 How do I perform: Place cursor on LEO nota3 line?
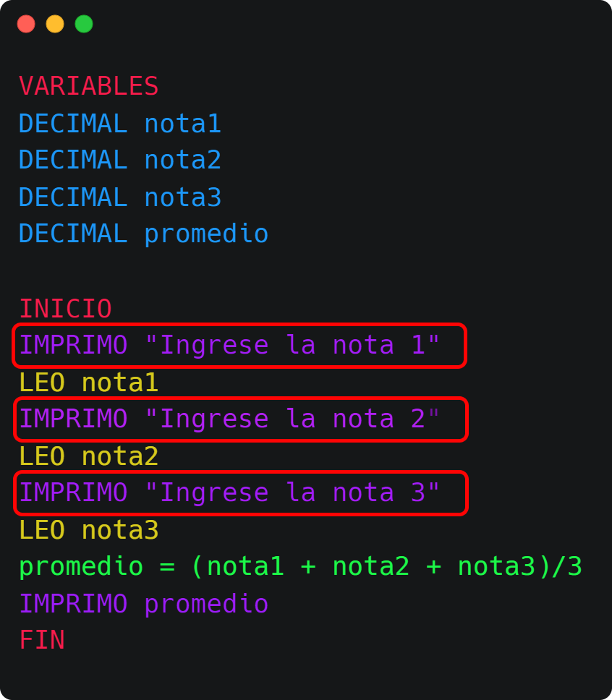coord(88,531)
